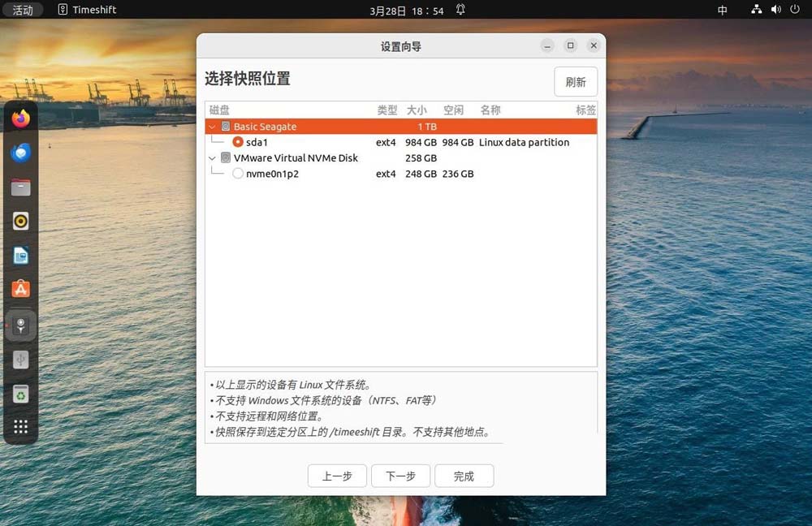Open the Timeshift app menu

coord(88,10)
